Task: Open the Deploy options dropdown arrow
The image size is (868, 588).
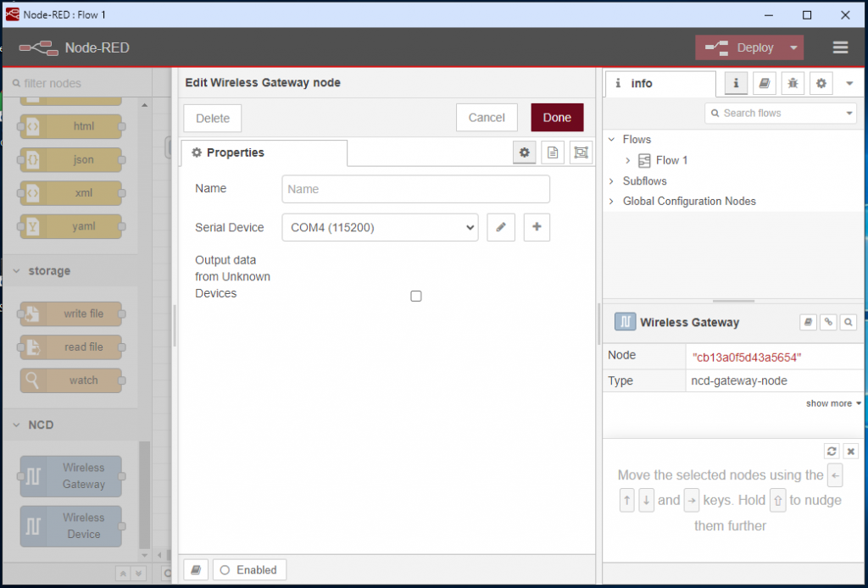Action: tap(792, 47)
